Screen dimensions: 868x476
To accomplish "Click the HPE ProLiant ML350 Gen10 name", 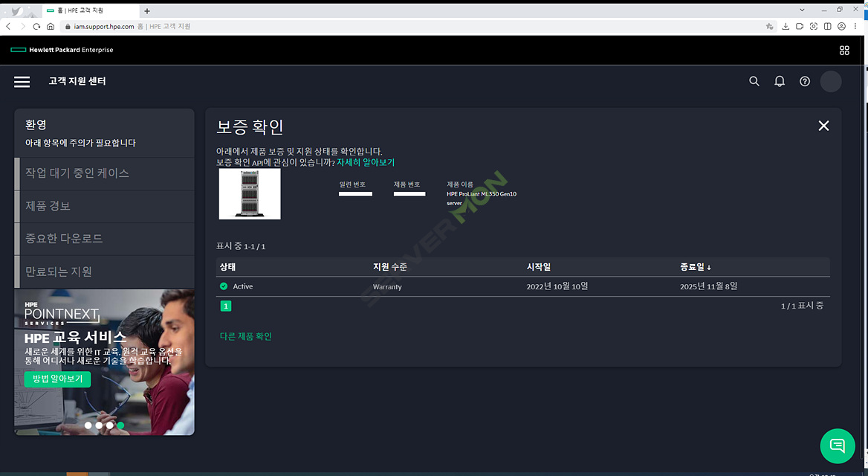I will click(x=482, y=199).
